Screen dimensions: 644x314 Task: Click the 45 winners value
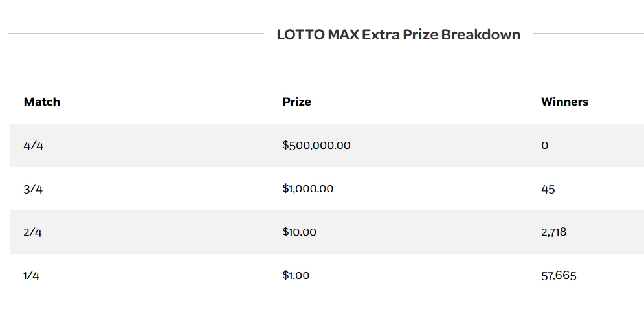tap(548, 189)
